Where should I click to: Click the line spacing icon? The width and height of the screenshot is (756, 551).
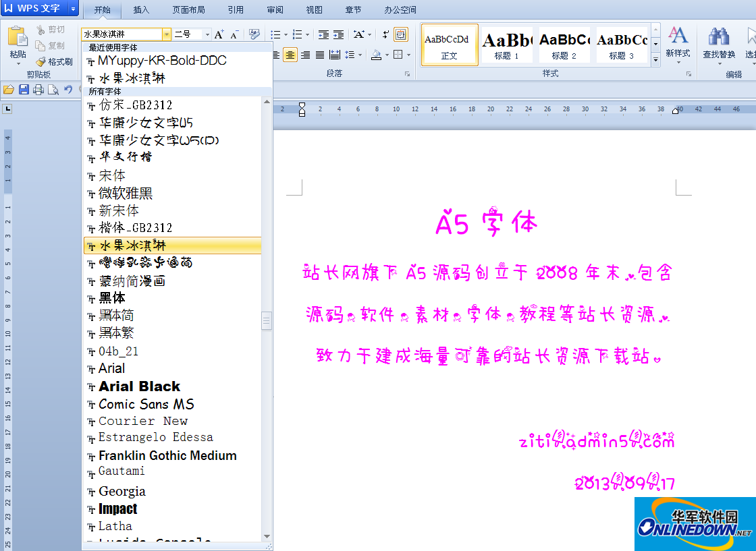[x=349, y=55]
